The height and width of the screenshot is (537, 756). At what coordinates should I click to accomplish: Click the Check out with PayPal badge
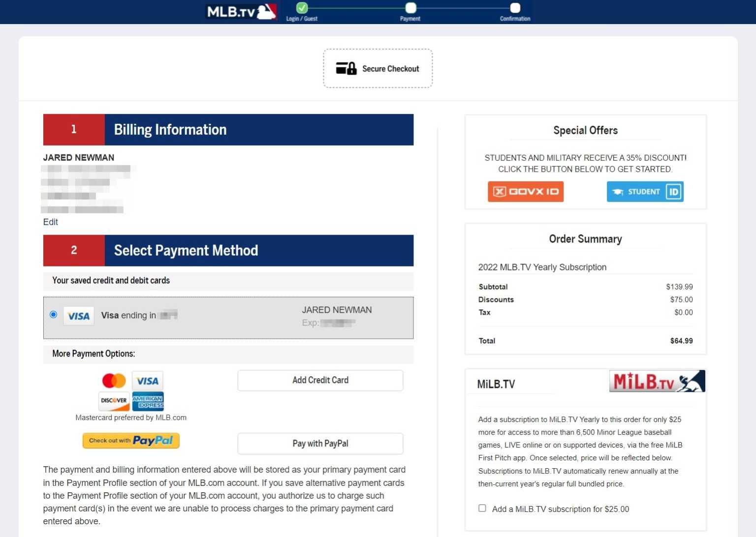tap(130, 440)
